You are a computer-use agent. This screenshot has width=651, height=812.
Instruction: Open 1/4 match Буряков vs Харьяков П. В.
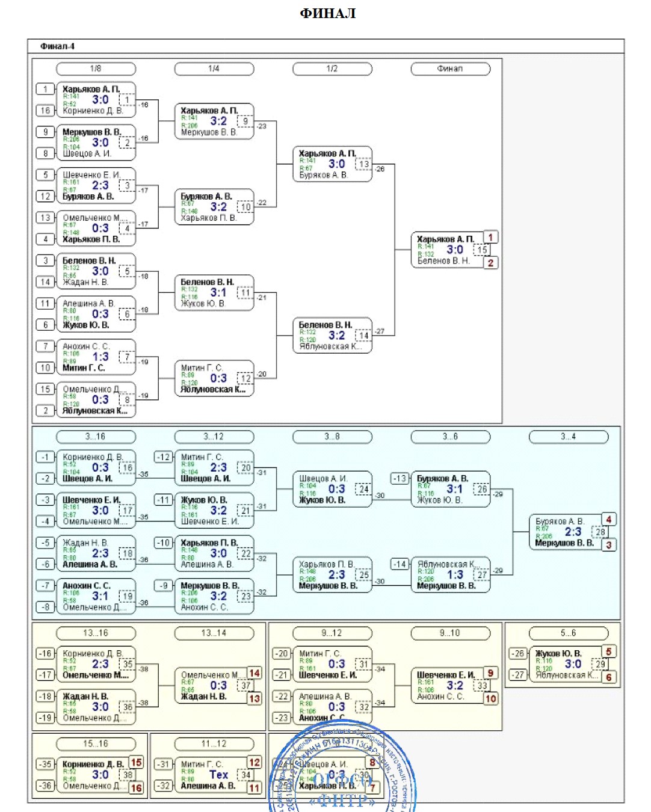pos(214,207)
